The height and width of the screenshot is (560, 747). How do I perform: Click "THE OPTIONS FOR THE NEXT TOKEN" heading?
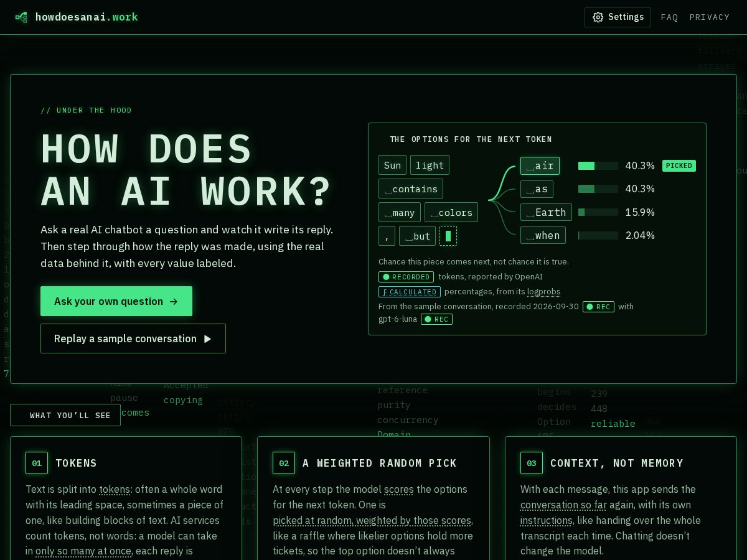pos(471,139)
